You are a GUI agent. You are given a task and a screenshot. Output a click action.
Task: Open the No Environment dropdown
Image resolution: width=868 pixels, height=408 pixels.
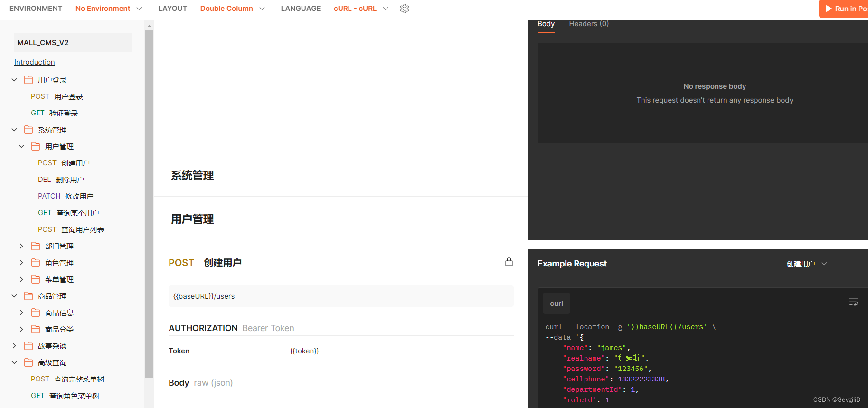click(x=108, y=9)
